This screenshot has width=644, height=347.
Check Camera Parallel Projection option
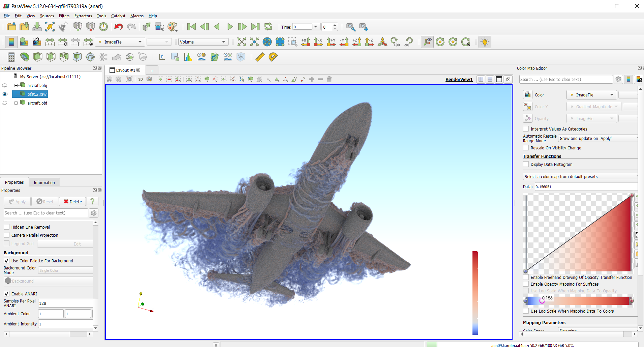7,235
